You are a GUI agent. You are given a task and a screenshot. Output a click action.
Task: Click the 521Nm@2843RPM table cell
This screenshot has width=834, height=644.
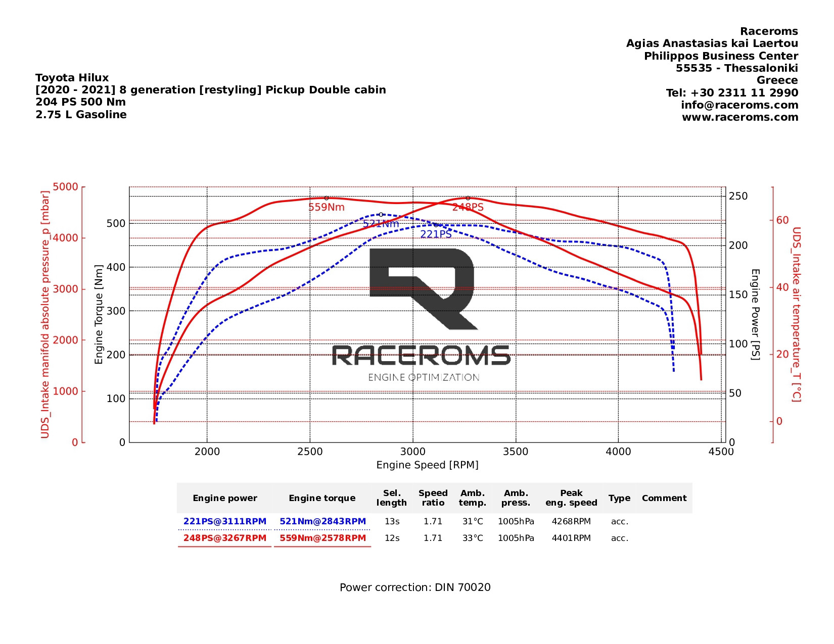point(323,521)
